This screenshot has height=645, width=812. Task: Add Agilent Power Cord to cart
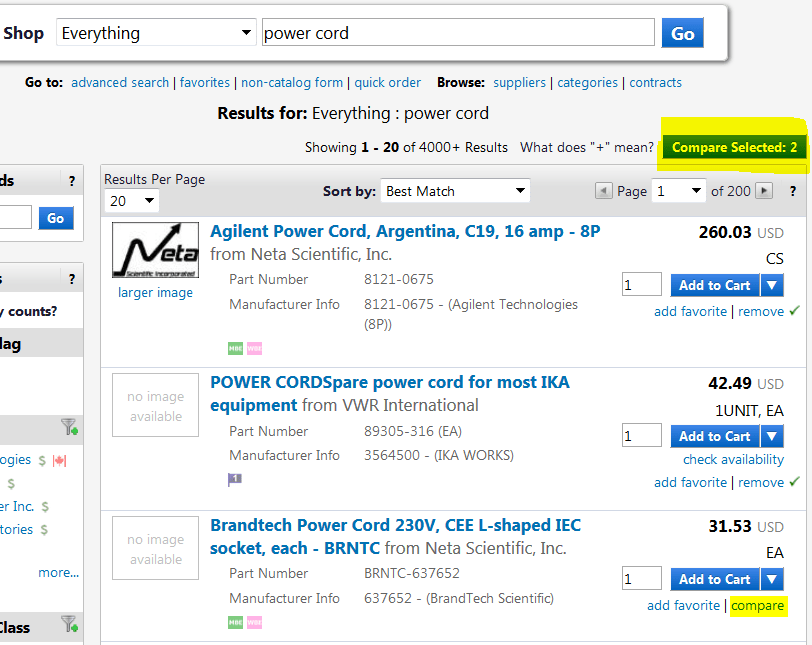[715, 285]
